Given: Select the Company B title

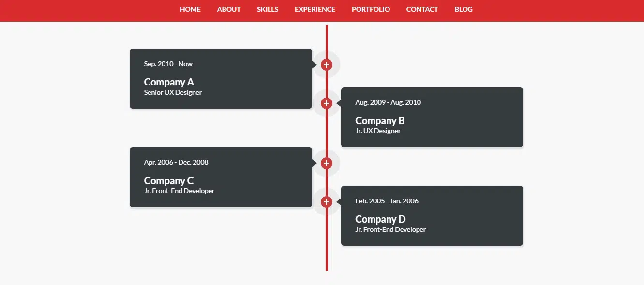Looking at the screenshot, I should pyautogui.click(x=380, y=121).
